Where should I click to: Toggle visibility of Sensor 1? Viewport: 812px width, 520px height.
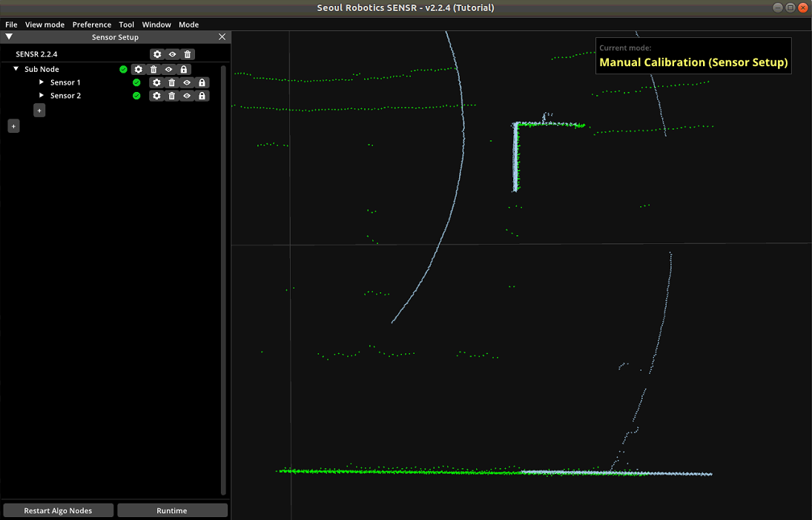187,82
